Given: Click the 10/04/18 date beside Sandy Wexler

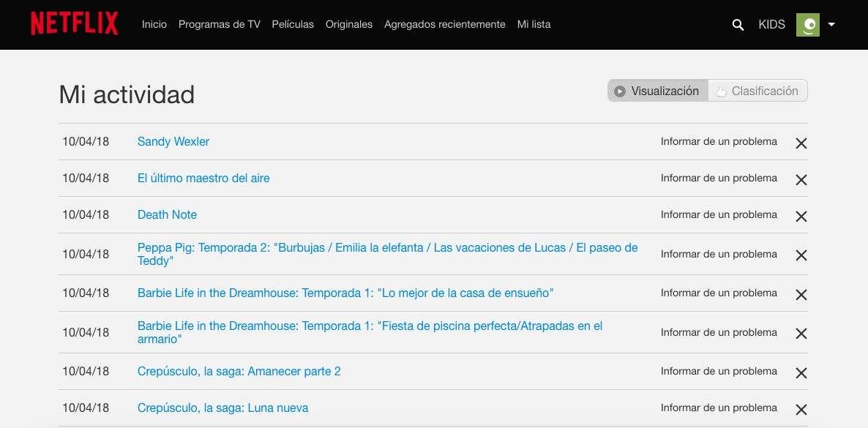Looking at the screenshot, I should point(86,142).
